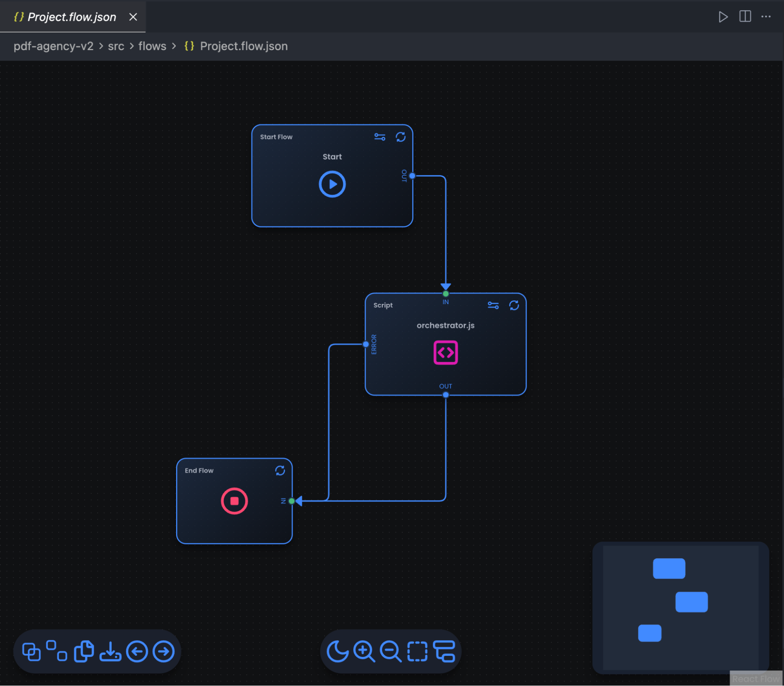
Task: Click Project.flow.json breadcrumb item
Action: coord(236,46)
